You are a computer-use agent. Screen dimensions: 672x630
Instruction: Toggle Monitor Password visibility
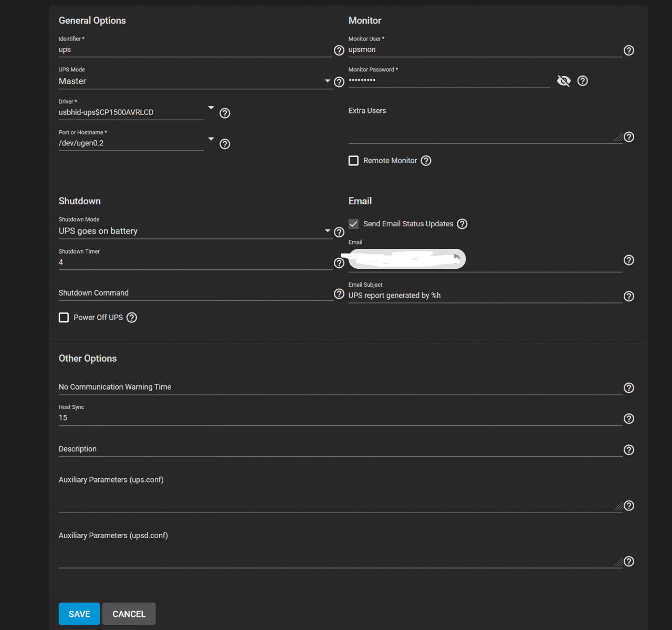click(564, 81)
